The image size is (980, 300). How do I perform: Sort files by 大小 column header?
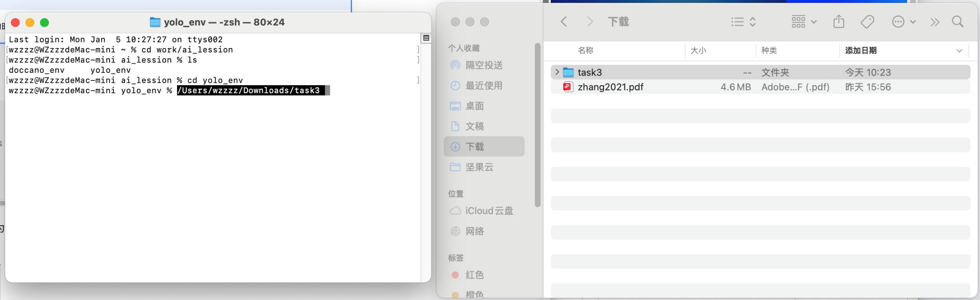tap(699, 50)
